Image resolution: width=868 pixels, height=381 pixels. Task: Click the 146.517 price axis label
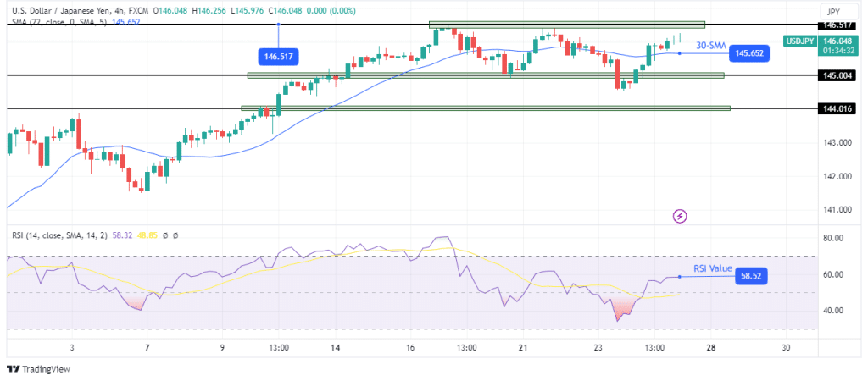pyautogui.click(x=835, y=25)
